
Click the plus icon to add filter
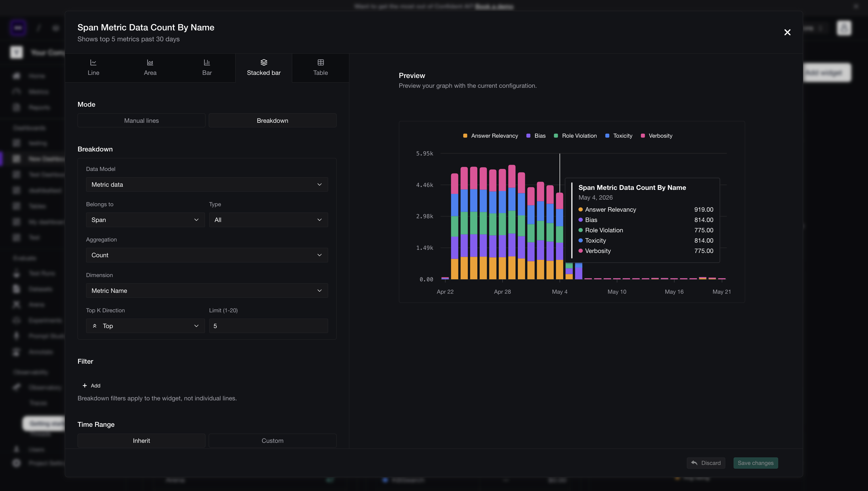(85, 385)
